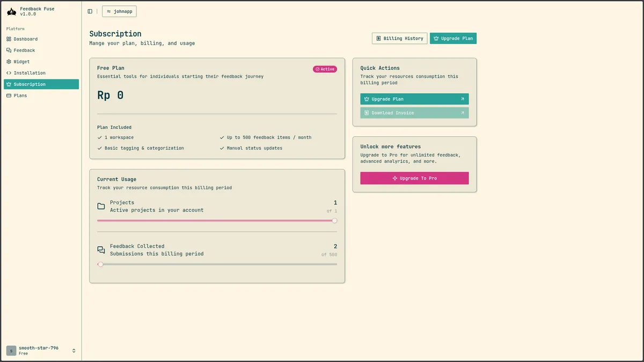Click the Feedback speech bubble icon
The width and height of the screenshot is (644, 362).
(x=9, y=50)
